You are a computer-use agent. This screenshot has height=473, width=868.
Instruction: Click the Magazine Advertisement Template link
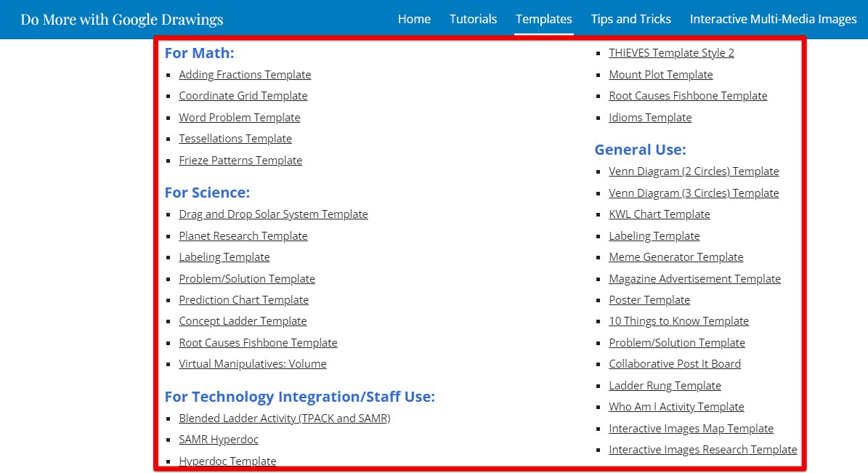click(x=694, y=278)
